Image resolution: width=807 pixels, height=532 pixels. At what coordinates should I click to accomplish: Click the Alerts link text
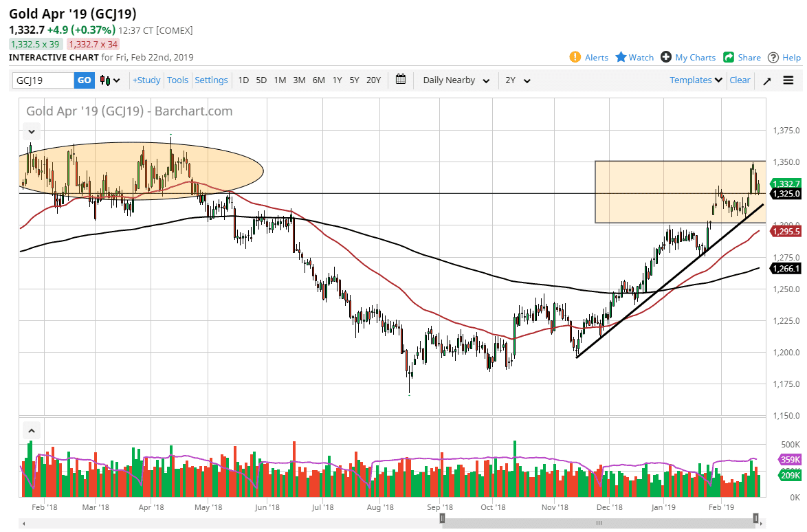point(597,58)
